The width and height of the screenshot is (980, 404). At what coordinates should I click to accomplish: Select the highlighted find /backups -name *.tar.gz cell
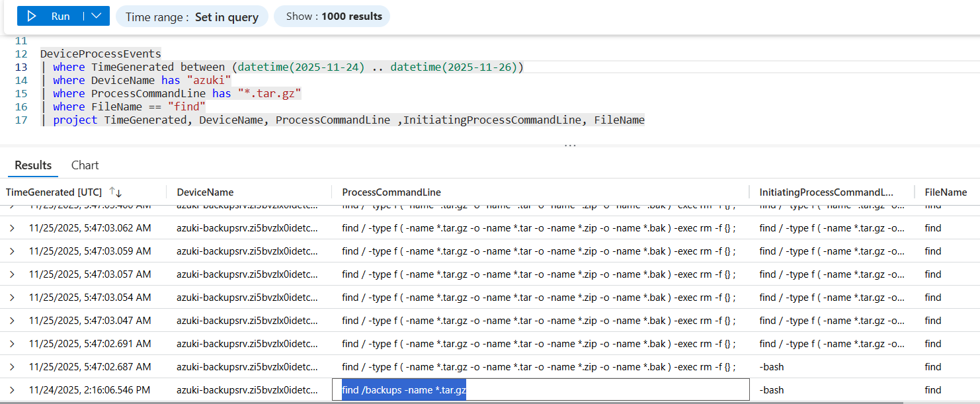(540, 389)
